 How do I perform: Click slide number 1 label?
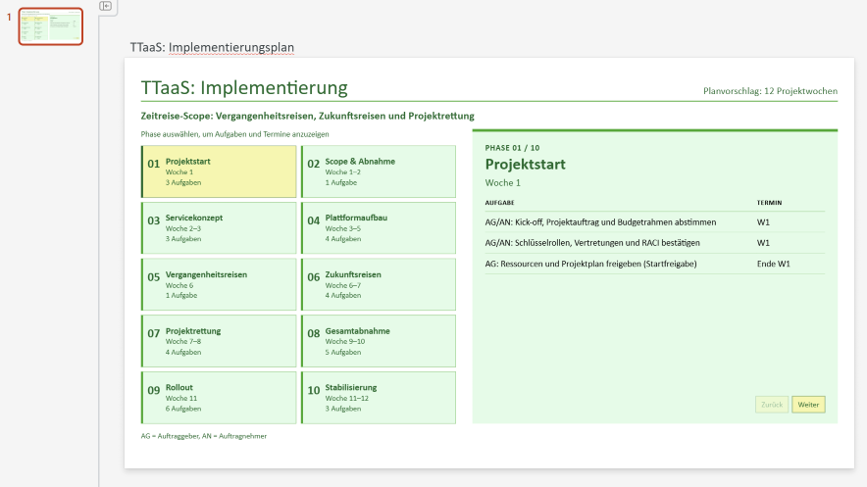[9, 17]
